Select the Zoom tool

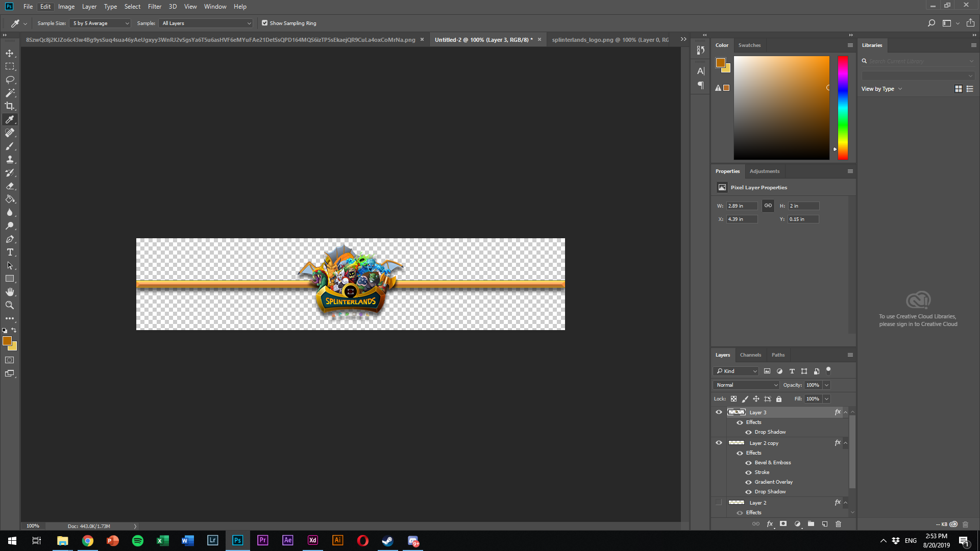(x=10, y=305)
